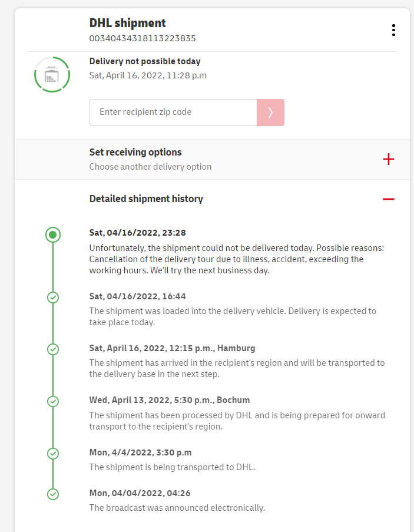This screenshot has width=414, height=532.
Task: Click the Set receiving options heading
Action: pyautogui.click(x=135, y=152)
